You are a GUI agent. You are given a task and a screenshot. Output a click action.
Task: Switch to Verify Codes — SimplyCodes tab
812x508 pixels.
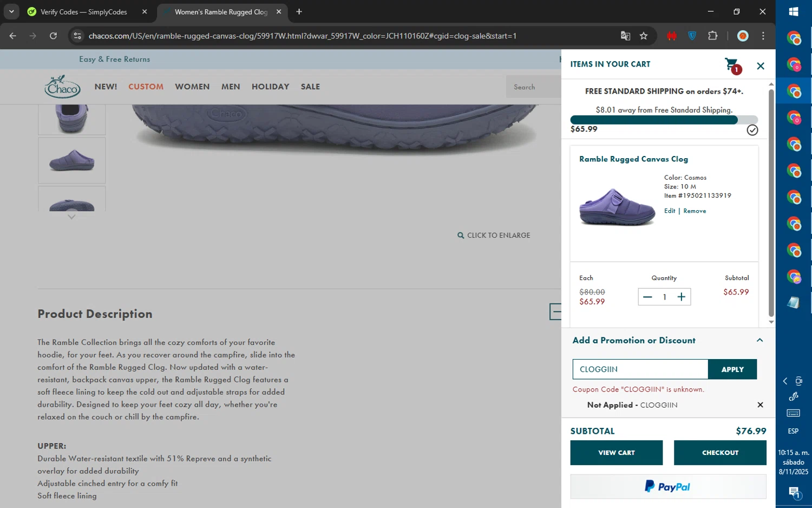[x=84, y=12]
